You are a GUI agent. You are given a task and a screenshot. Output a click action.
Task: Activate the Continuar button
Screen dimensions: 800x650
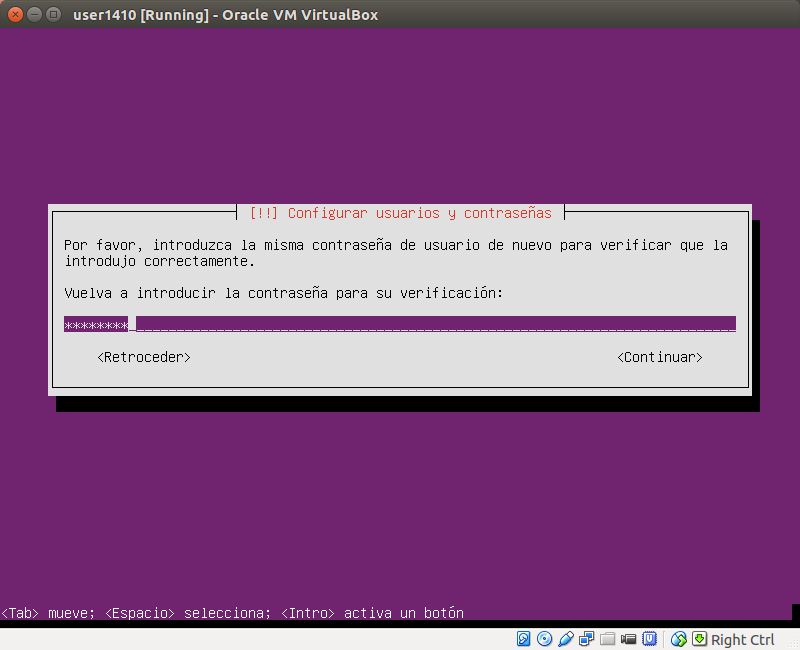[x=660, y=356]
